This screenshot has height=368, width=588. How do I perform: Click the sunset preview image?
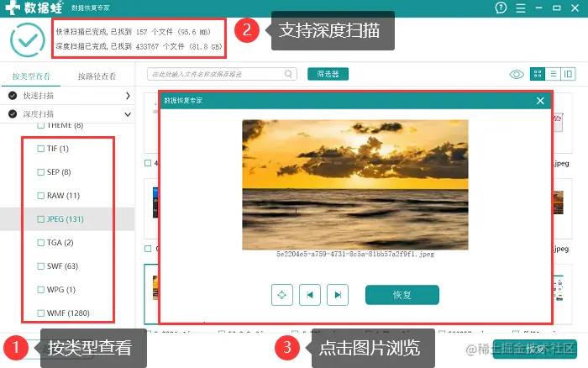click(355, 185)
